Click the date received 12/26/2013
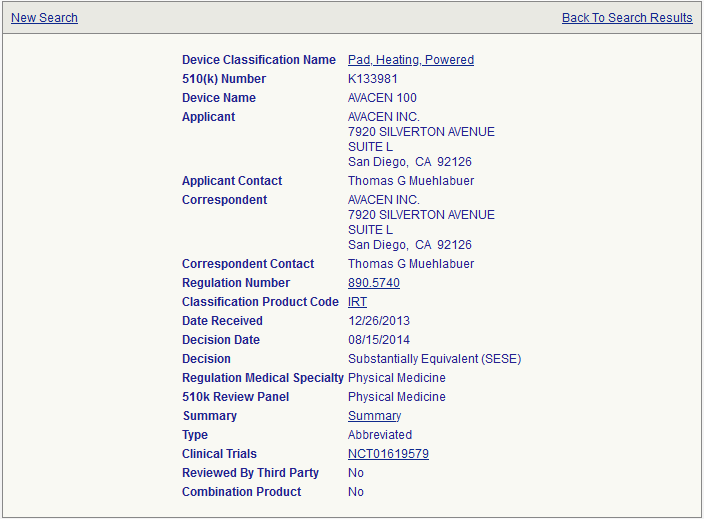The image size is (704, 519). 378,321
